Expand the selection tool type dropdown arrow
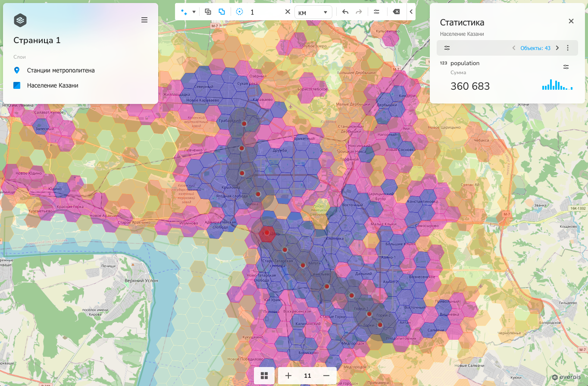Image resolution: width=588 pixels, height=386 pixels. click(194, 12)
